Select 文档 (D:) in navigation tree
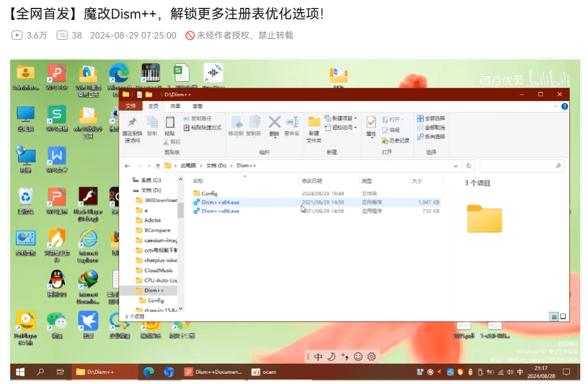The height and width of the screenshot is (384, 588). click(x=150, y=191)
